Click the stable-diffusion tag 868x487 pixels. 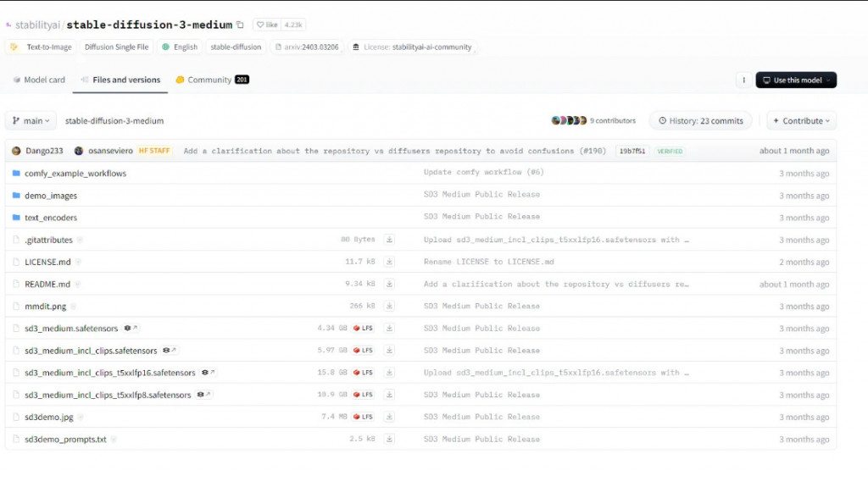tap(236, 47)
